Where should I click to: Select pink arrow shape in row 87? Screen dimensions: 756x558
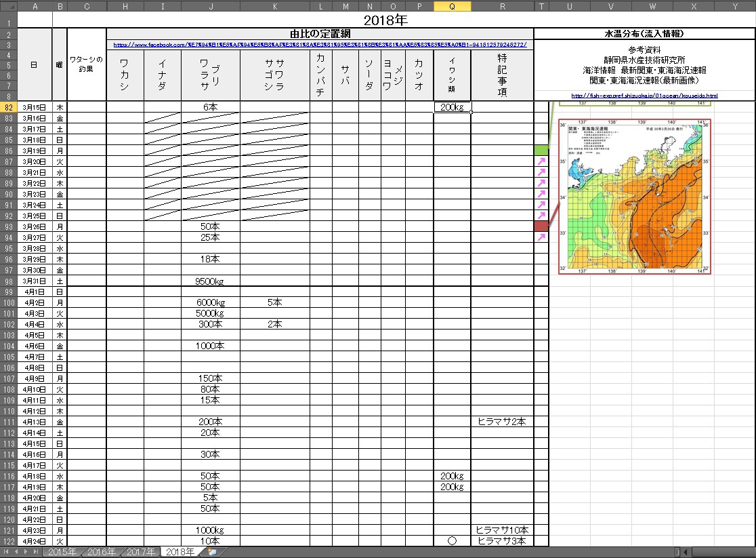(x=541, y=161)
